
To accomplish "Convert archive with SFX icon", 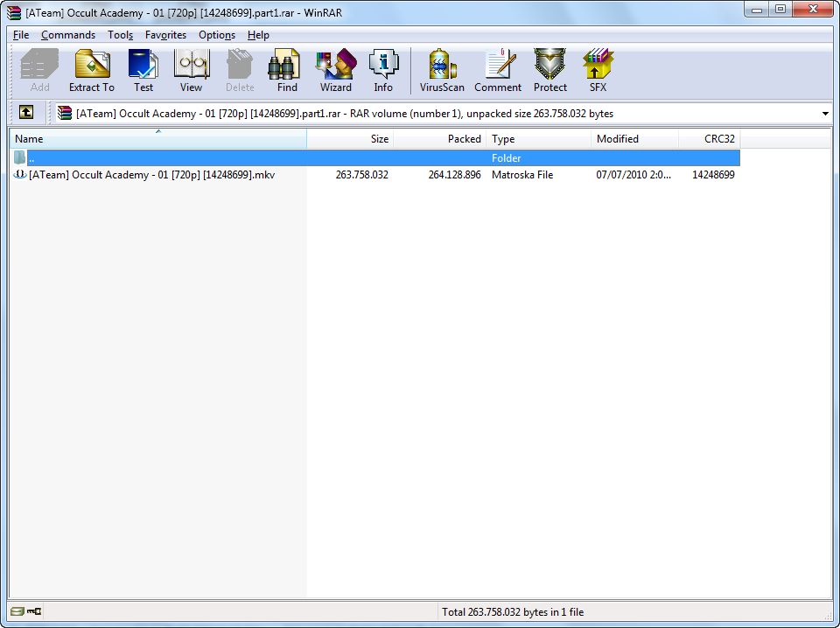I will (x=598, y=71).
